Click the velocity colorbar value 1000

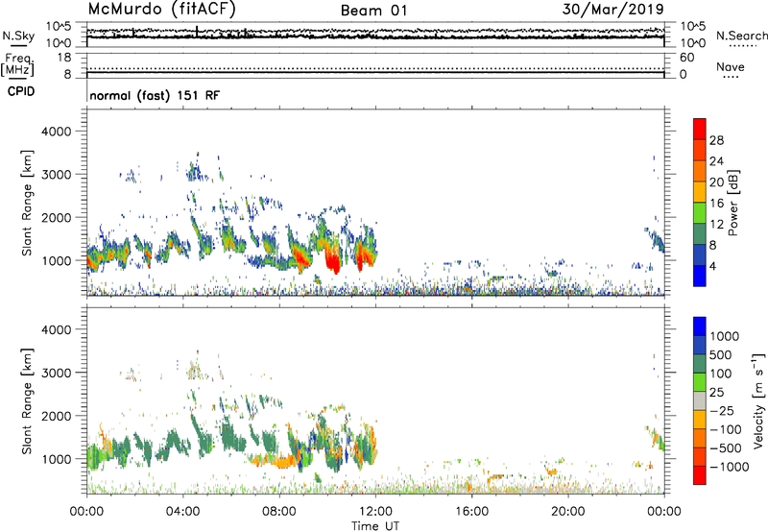[725, 336]
